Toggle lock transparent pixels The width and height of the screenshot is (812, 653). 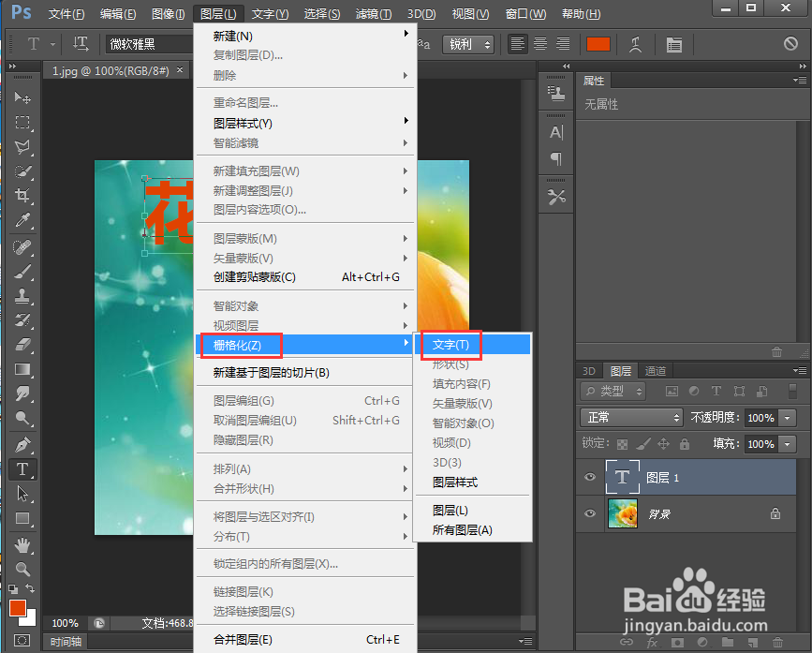pyautogui.click(x=623, y=444)
